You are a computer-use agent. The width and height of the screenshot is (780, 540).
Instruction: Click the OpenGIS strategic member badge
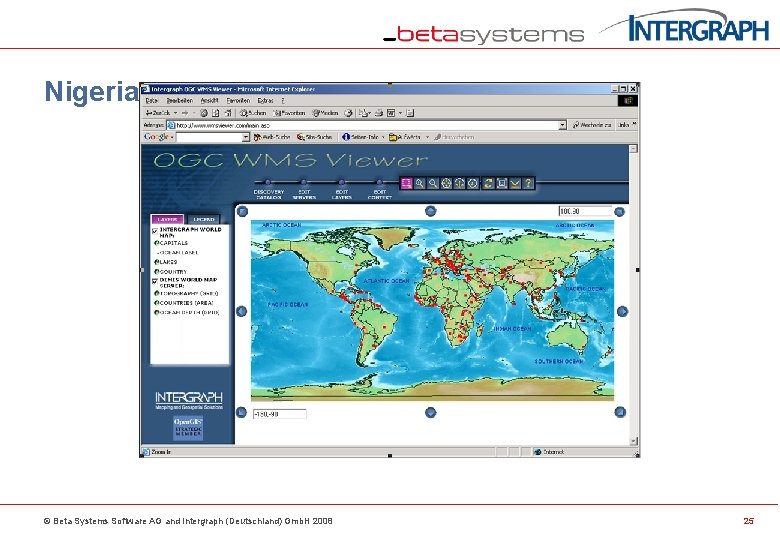click(188, 428)
